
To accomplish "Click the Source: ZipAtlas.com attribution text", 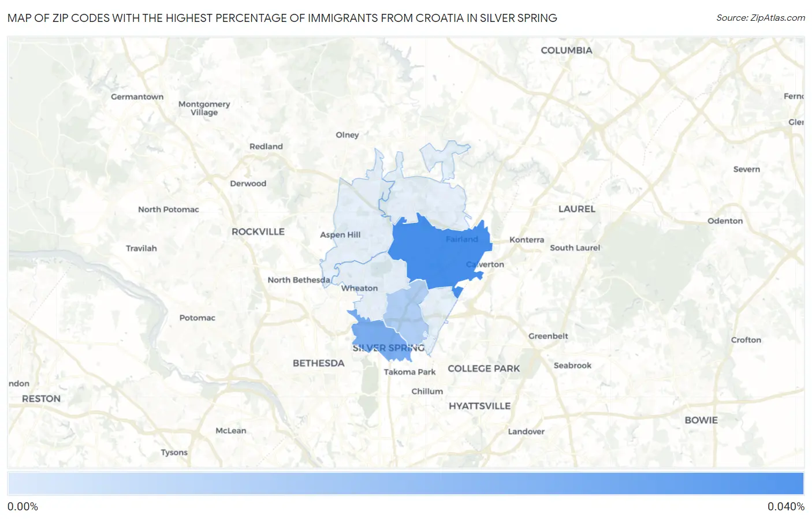I will [761, 18].
